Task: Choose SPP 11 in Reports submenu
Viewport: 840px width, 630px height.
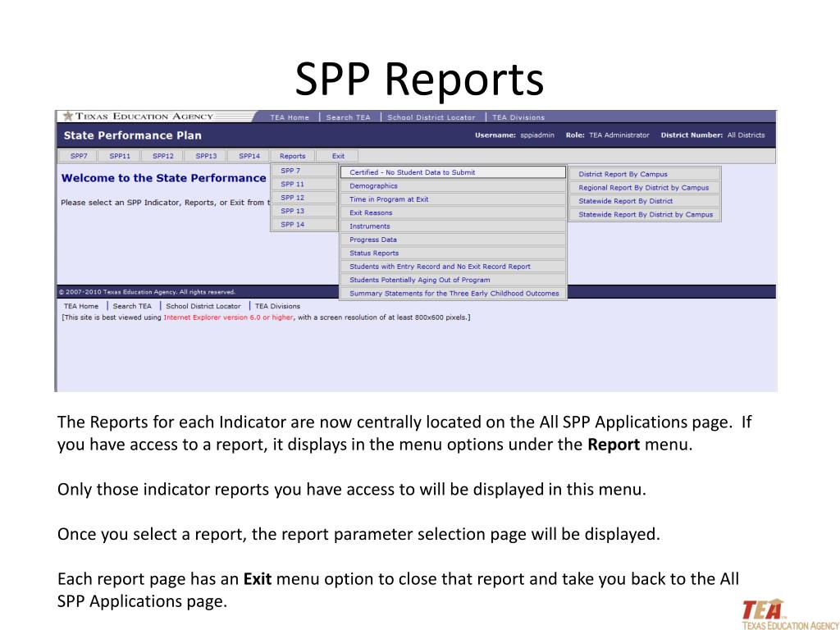Action: [x=304, y=184]
